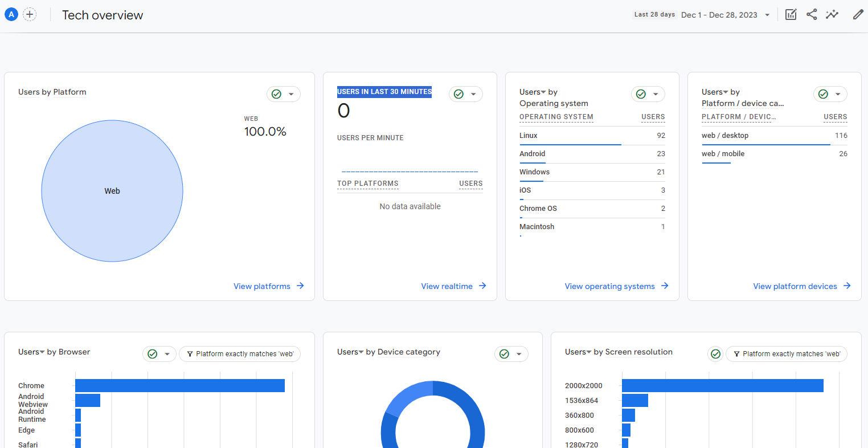Click the filter funnel icon on Browser card

pos(190,354)
